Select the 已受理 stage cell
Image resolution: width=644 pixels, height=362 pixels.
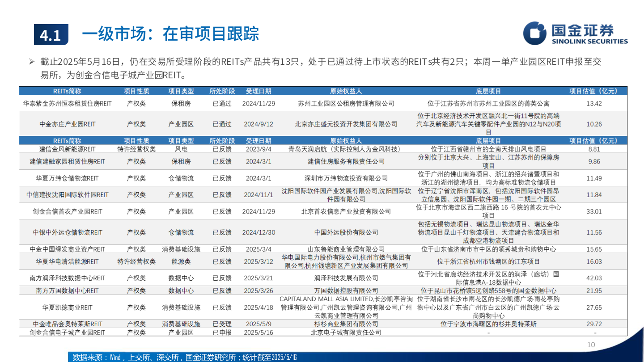coord(222,324)
